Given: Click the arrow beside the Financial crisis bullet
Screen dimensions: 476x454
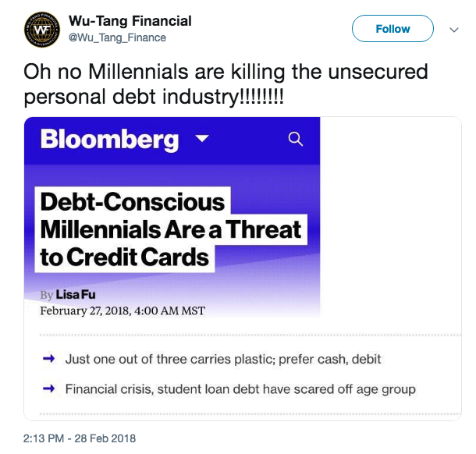Looking at the screenshot, I should pyautogui.click(x=48, y=388).
